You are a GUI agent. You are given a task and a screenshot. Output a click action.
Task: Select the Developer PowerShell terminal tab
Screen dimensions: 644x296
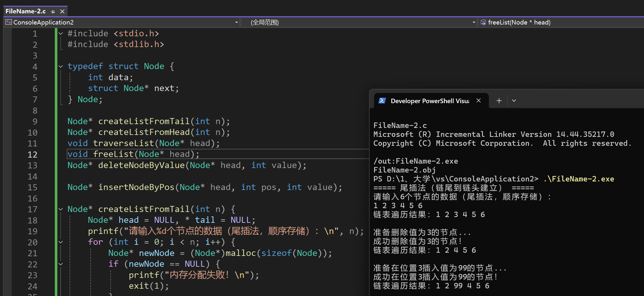pos(431,101)
